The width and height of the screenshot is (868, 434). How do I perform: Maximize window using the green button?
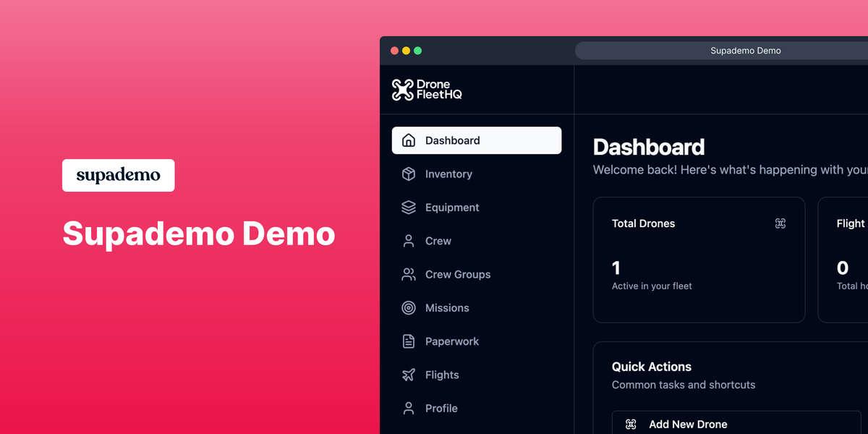pos(417,51)
